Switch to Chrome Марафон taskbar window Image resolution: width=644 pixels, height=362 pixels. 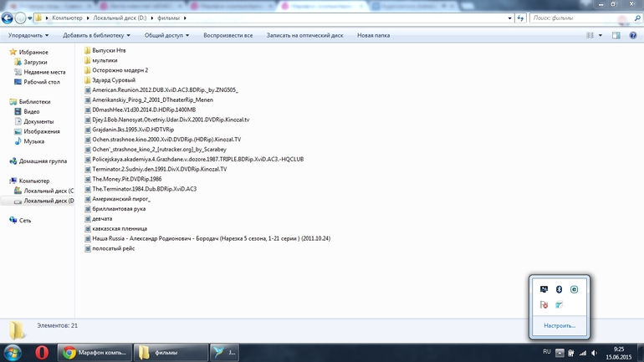95,353
